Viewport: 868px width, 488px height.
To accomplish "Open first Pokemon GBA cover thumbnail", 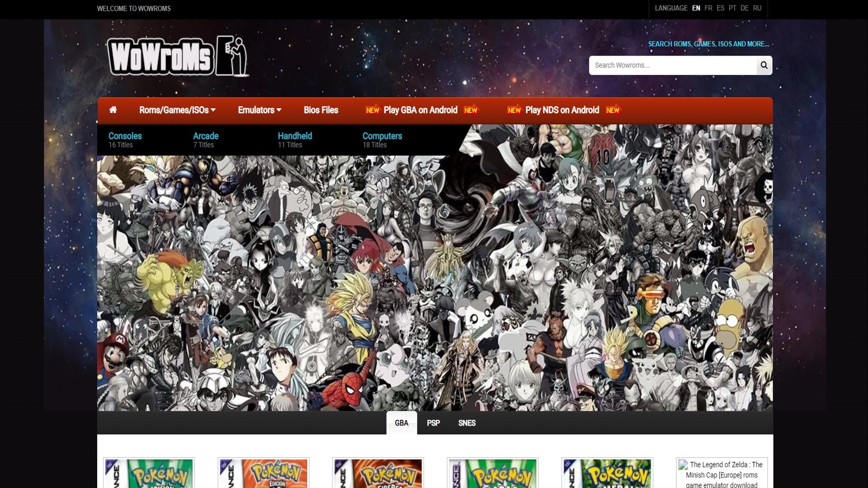I will 149,473.
